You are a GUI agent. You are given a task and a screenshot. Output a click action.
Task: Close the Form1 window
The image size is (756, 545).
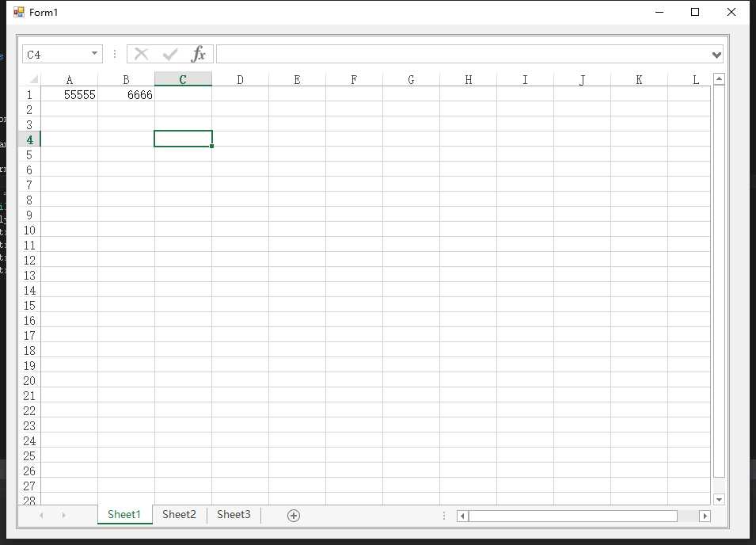pyautogui.click(x=731, y=12)
